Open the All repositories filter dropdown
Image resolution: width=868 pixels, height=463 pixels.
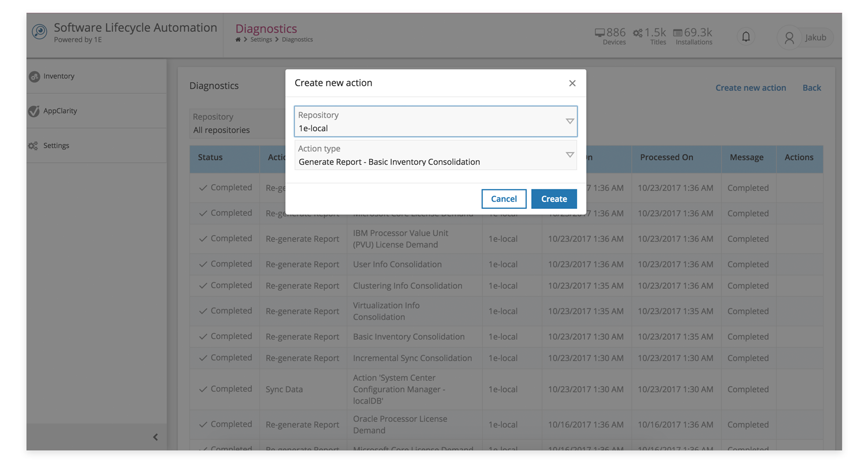click(x=237, y=123)
